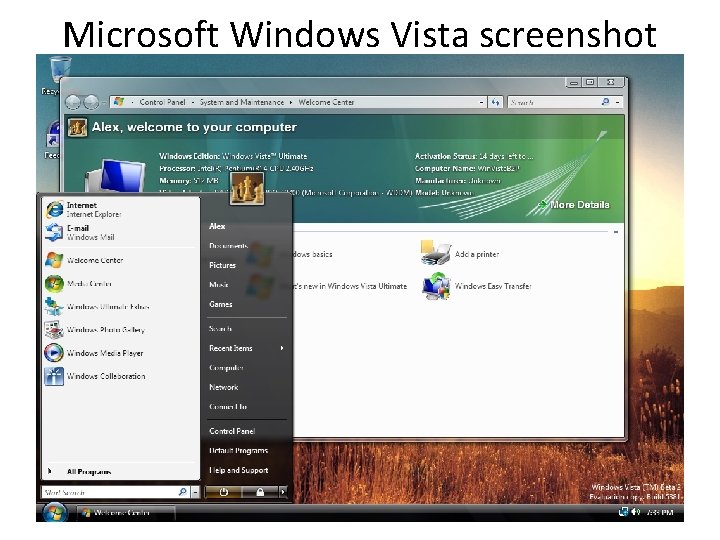Launch Windows Mail E-mail shortcut

(x=120, y=232)
